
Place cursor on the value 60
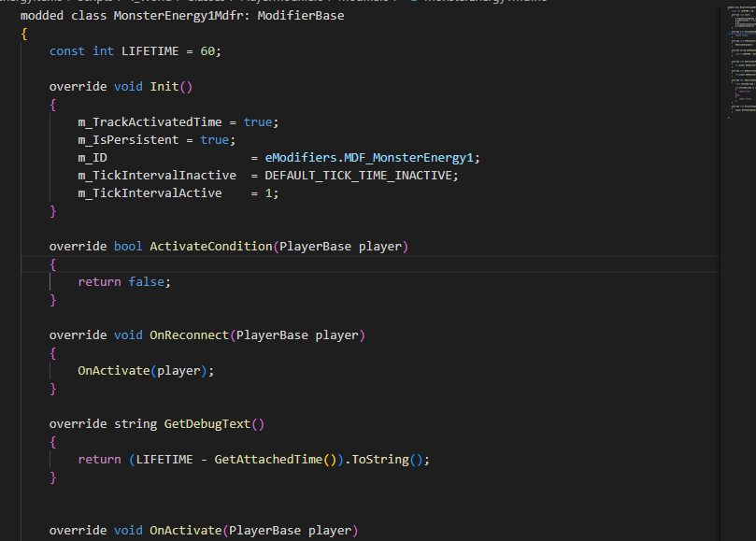(x=207, y=51)
